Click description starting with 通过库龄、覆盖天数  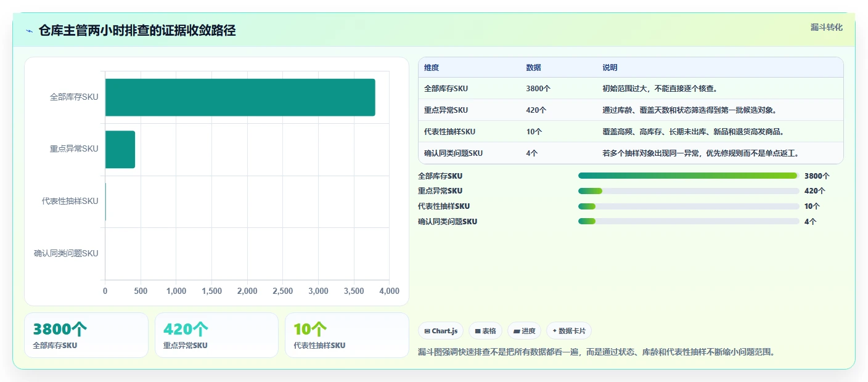coord(689,110)
